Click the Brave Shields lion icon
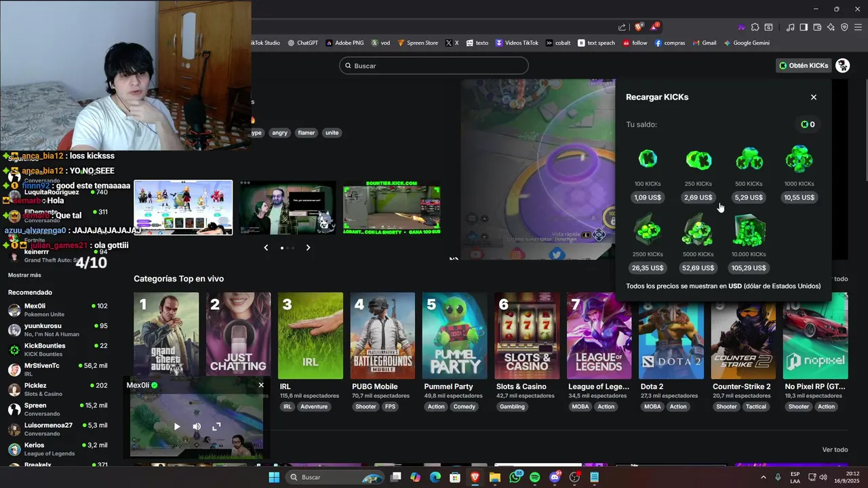The image size is (868, 488). [639, 27]
